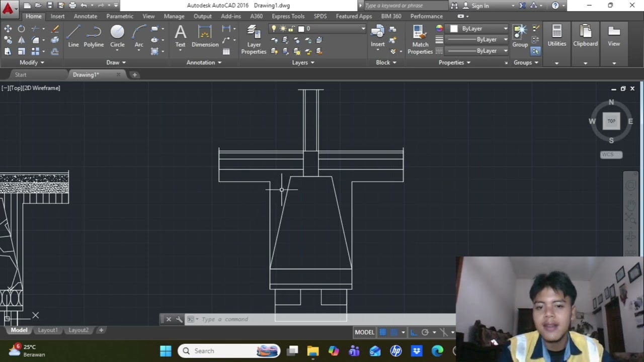This screenshot has height=362, width=644.
Task: Toggle group selection on/off button
Action: tap(535, 51)
